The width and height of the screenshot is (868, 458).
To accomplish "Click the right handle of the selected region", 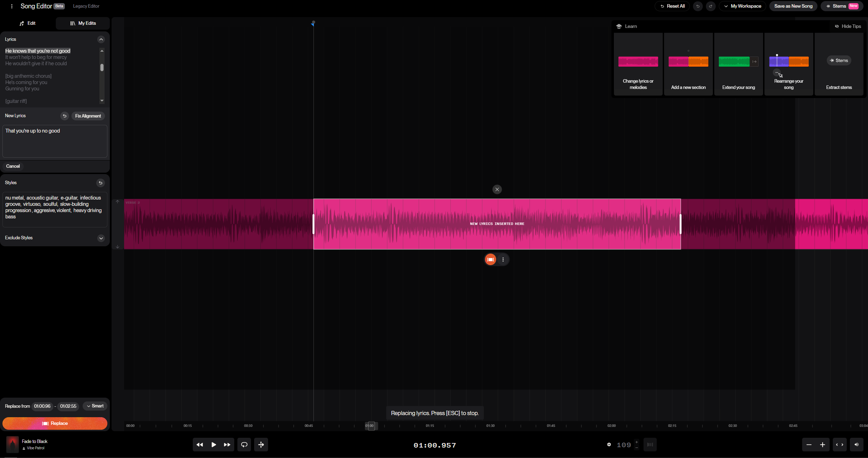I will (x=680, y=224).
